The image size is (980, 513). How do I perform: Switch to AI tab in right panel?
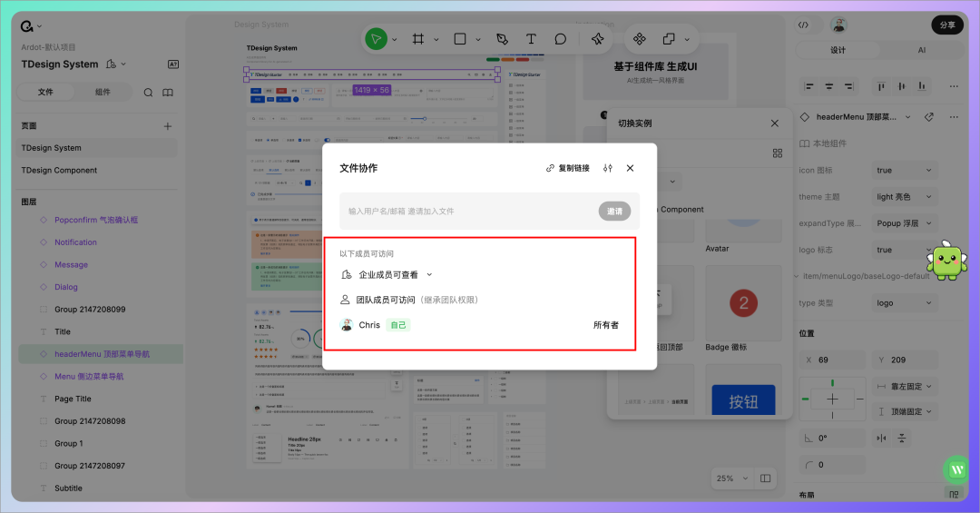(x=921, y=50)
